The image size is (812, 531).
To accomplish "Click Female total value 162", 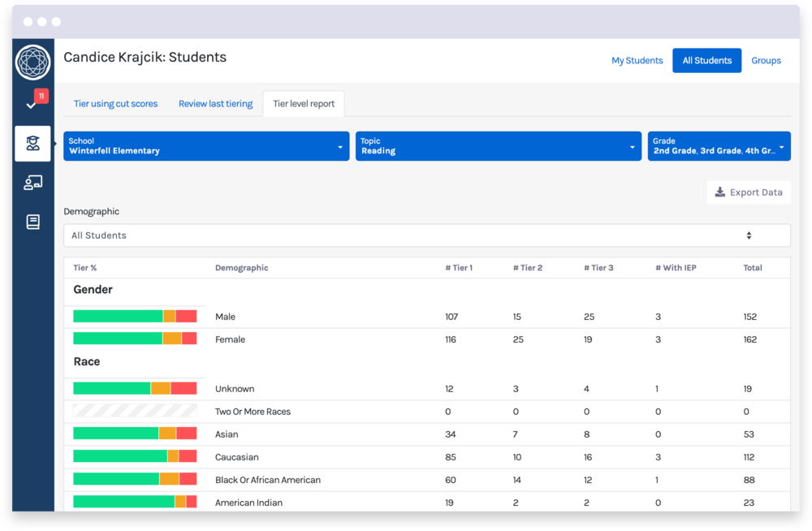I will (x=749, y=339).
